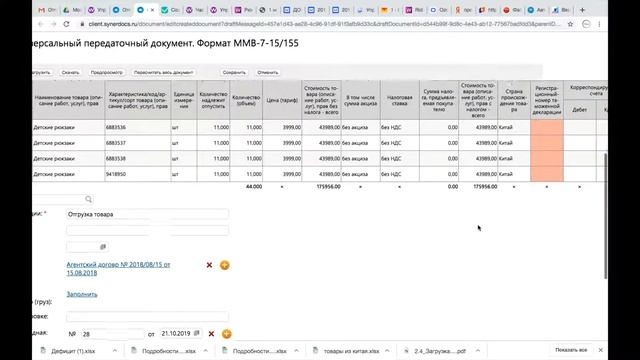Add another contract with the orange plus beside Агентский договор
The image size is (640, 360).
click(224, 265)
